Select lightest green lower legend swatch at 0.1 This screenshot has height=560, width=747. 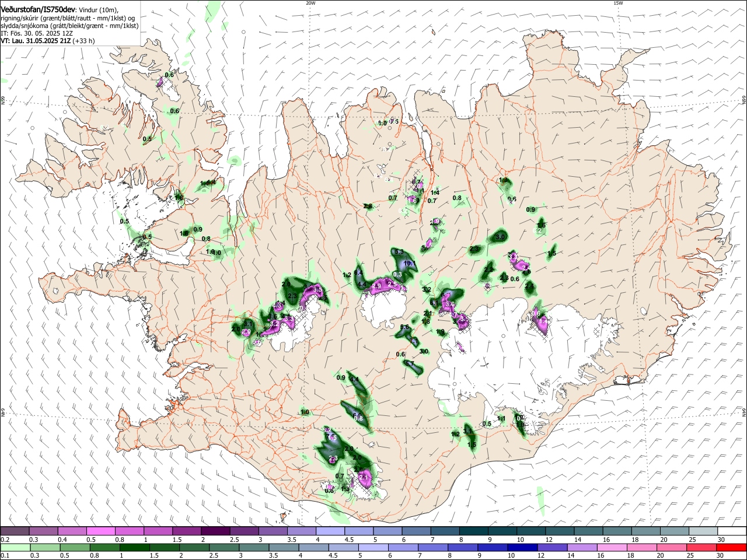coord(15,548)
